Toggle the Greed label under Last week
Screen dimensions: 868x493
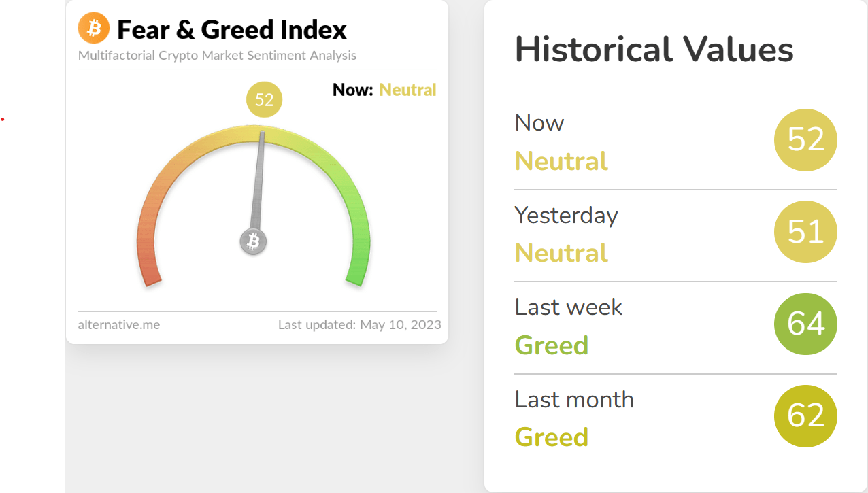(552, 345)
